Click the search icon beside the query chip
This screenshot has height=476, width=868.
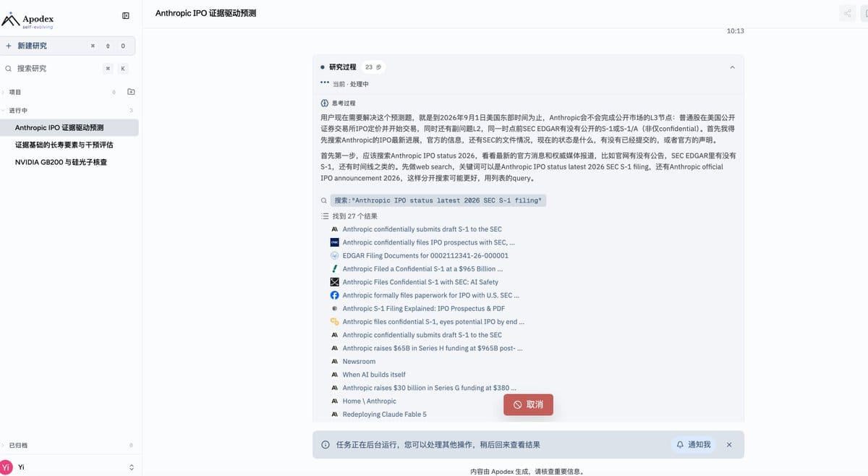324,200
